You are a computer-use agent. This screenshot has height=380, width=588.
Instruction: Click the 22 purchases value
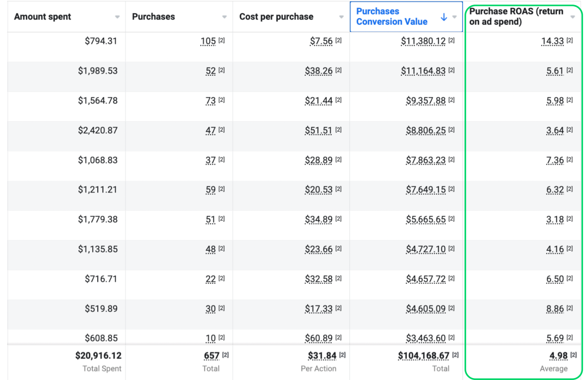click(x=211, y=279)
